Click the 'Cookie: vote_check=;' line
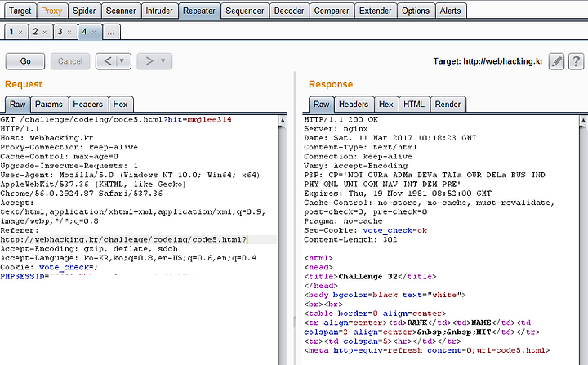The height and width of the screenshot is (365, 588). click(x=49, y=268)
